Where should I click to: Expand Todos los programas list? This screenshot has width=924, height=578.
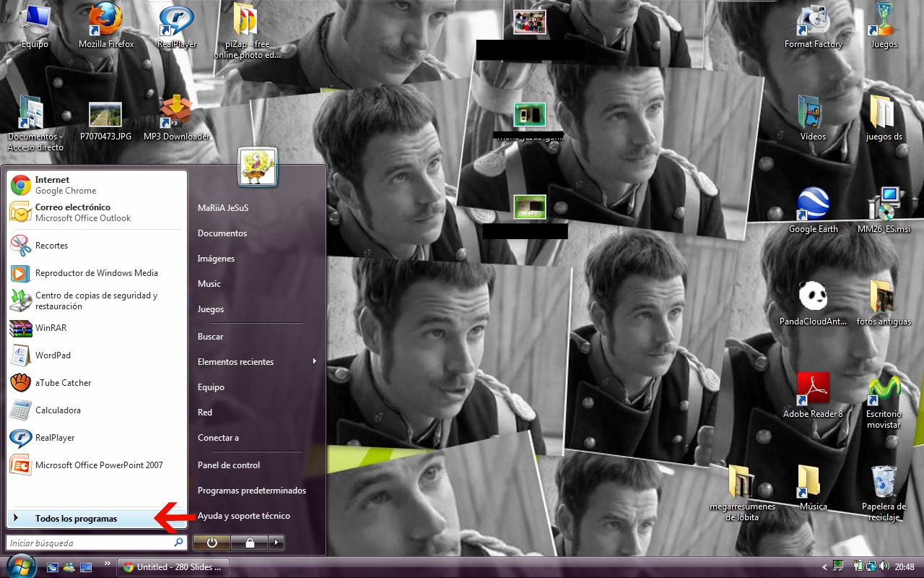(x=76, y=519)
